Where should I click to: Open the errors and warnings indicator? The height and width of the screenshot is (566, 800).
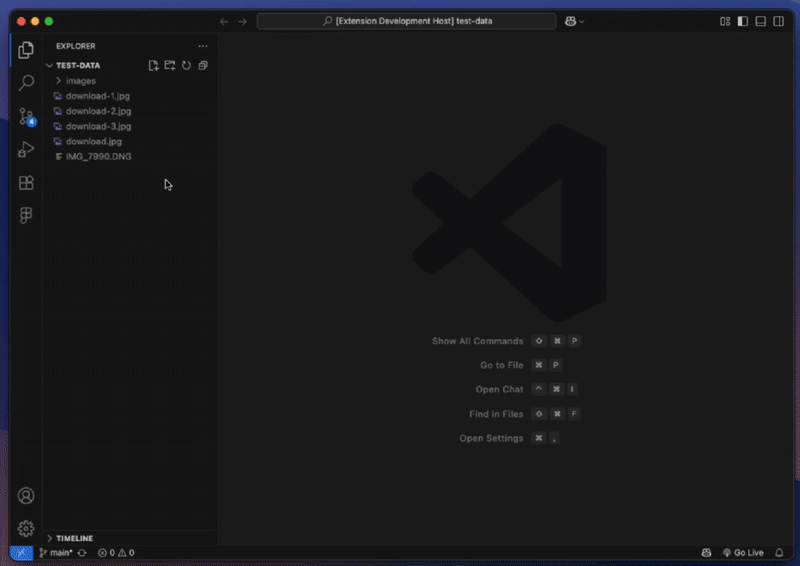coord(116,553)
